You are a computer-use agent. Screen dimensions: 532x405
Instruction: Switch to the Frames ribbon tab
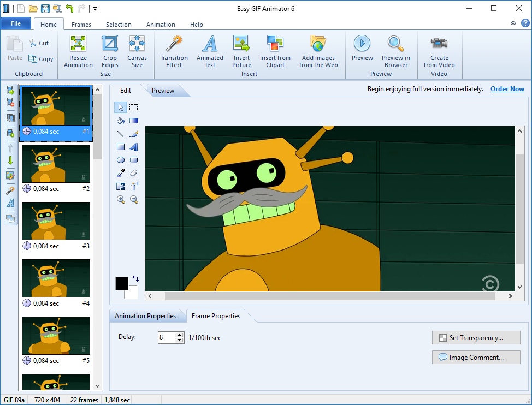pyautogui.click(x=81, y=25)
